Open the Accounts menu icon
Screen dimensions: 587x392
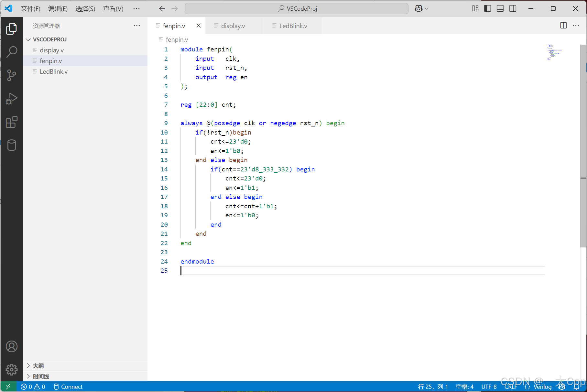[x=12, y=346]
